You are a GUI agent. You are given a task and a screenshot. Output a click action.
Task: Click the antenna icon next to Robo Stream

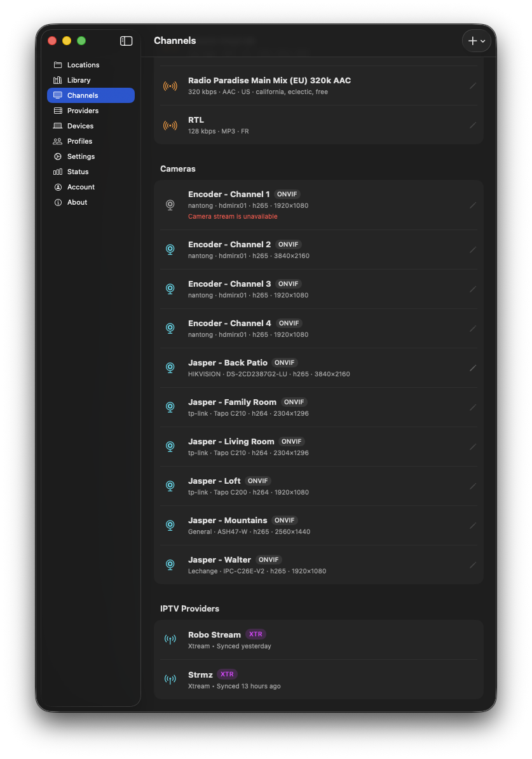pos(170,639)
